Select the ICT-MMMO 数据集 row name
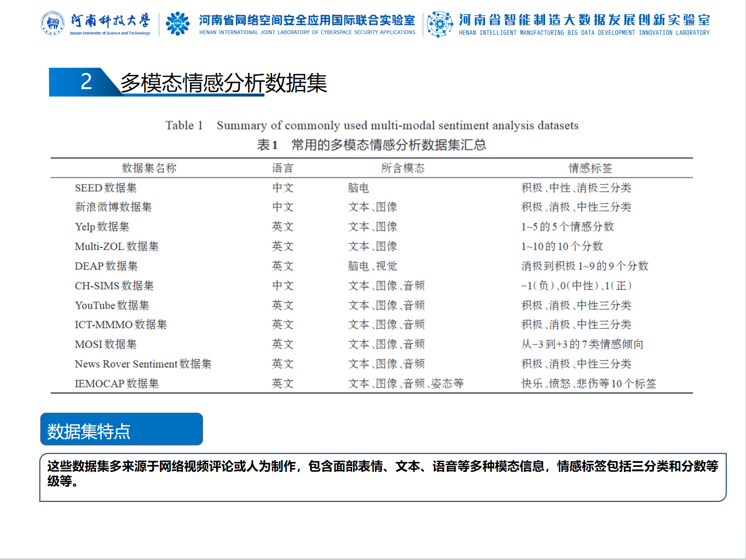Image resolution: width=746 pixels, height=560 pixels. (x=121, y=325)
